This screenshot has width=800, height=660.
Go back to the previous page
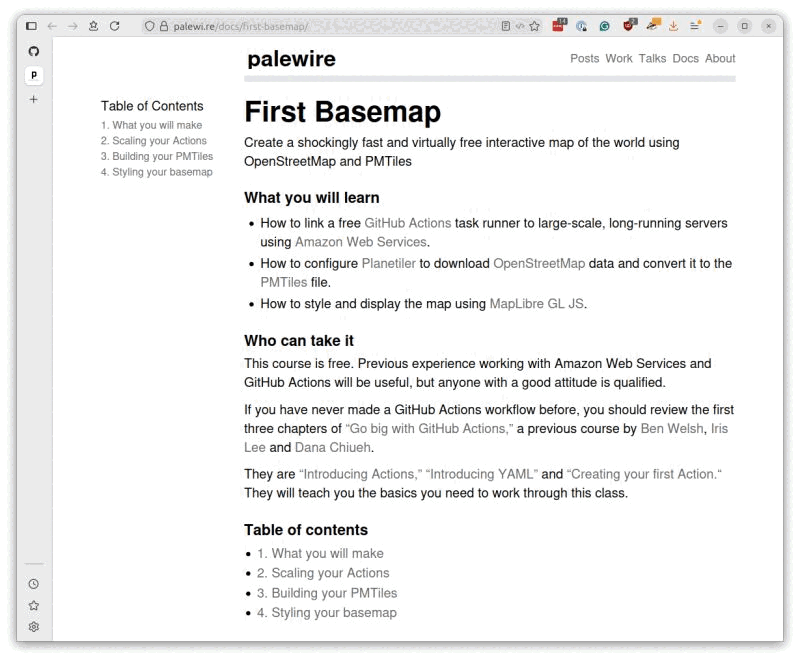[x=52, y=26]
